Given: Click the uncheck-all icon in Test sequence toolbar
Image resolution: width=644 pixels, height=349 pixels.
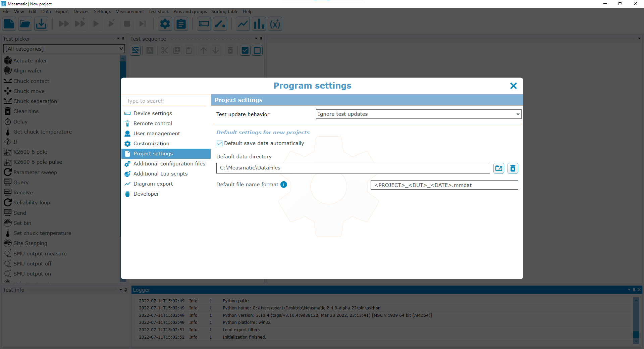Looking at the screenshot, I should pyautogui.click(x=257, y=50).
